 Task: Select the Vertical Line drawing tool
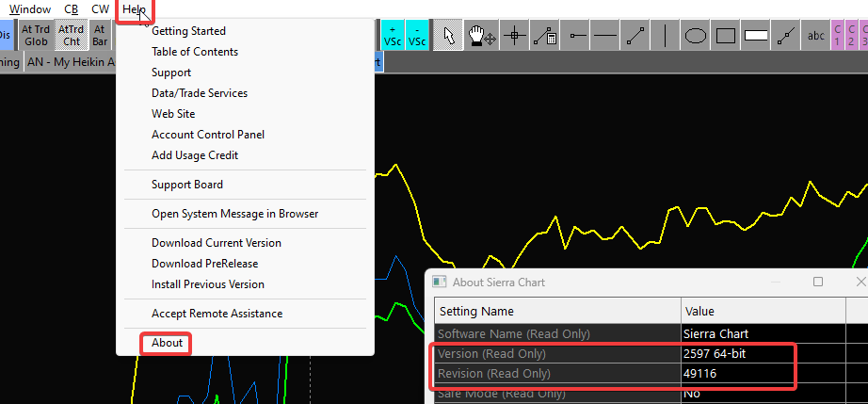(x=665, y=36)
